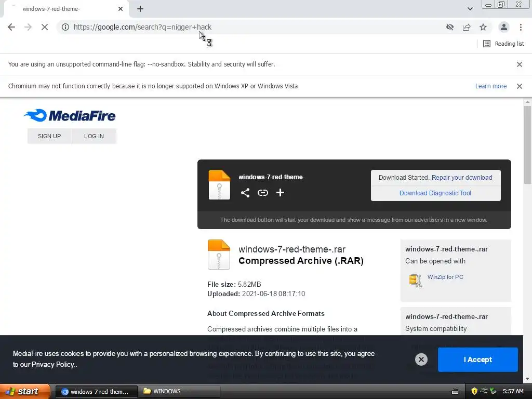The width and height of the screenshot is (532, 399).
Task: Open the Windows start button
Action: click(x=25, y=392)
